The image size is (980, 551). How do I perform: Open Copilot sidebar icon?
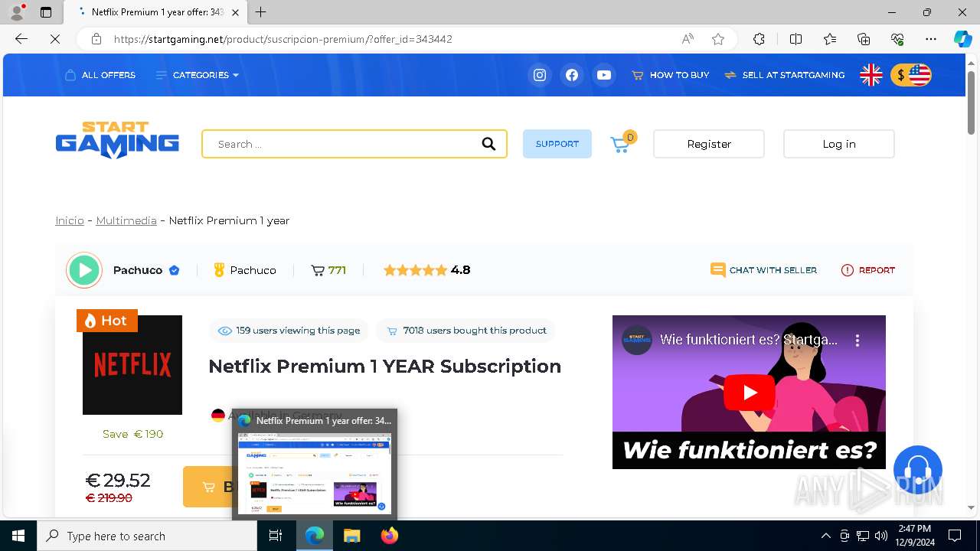click(962, 39)
